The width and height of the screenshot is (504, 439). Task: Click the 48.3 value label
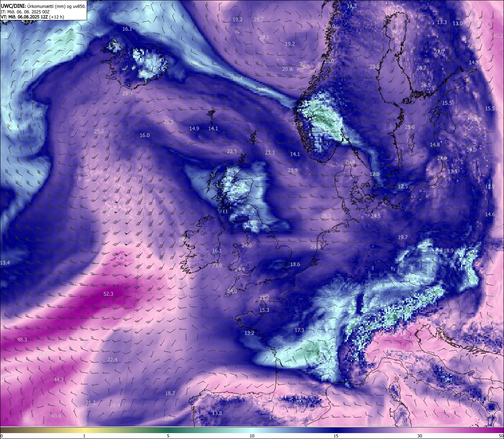click(x=22, y=339)
